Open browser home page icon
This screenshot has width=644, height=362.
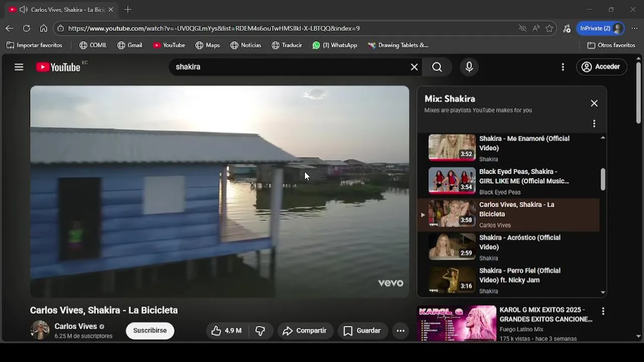pos(44,28)
